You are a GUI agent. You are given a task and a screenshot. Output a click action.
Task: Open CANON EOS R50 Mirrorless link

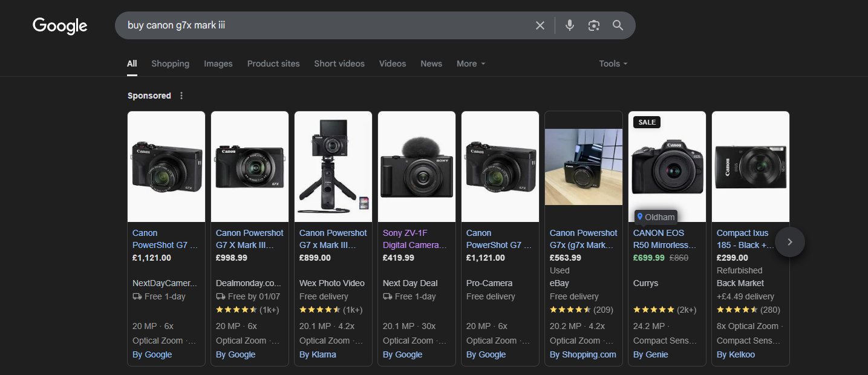[665, 239]
